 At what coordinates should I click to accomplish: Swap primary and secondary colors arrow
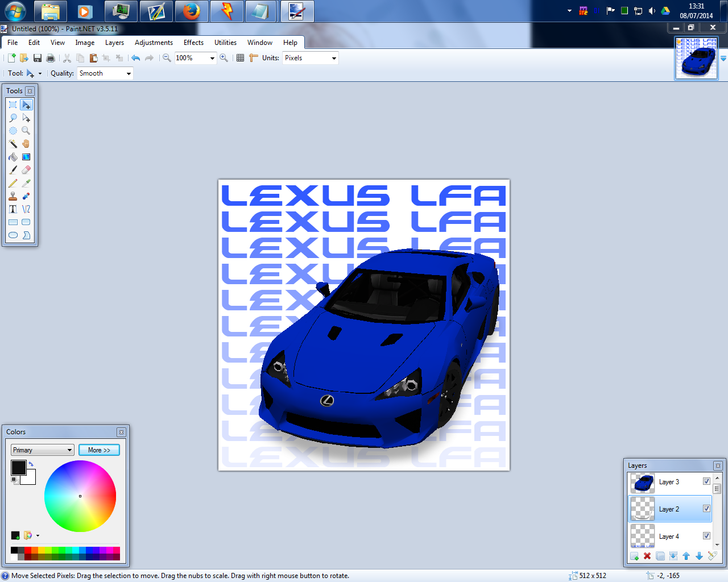(31, 464)
